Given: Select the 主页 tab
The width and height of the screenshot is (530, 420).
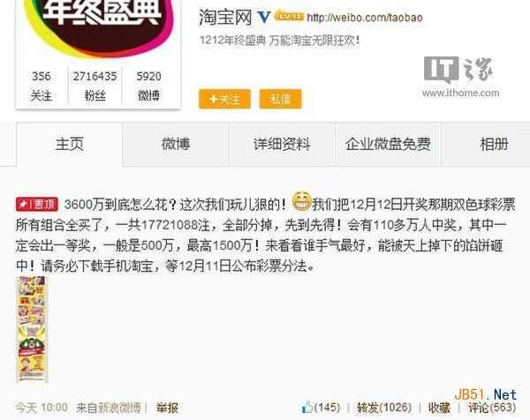Looking at the screenshot, I should (x=70, y=144).
